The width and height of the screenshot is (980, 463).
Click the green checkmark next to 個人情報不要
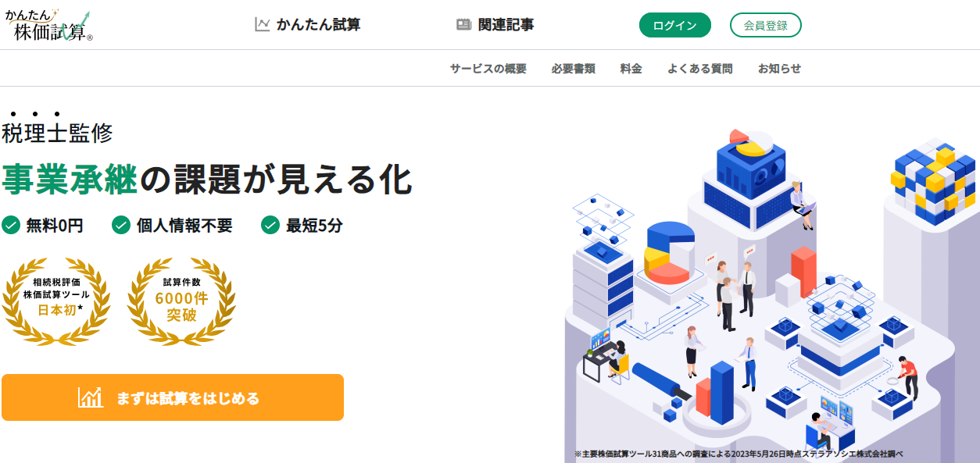[x=121, y=226]
